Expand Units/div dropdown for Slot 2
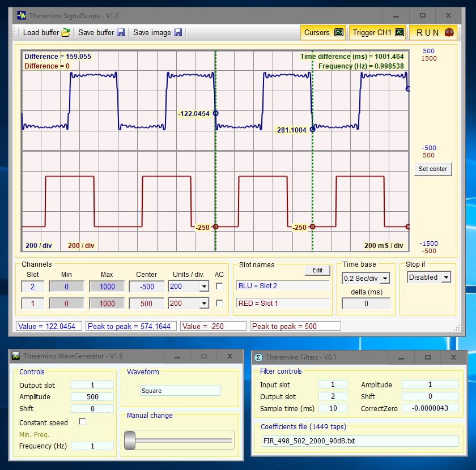Image resolution: width=476 pixels, height=470 pixels. 204,287
